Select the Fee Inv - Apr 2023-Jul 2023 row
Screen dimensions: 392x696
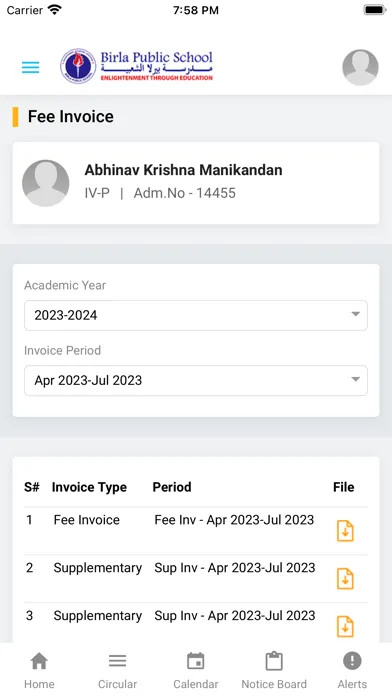tap(196, 531)
